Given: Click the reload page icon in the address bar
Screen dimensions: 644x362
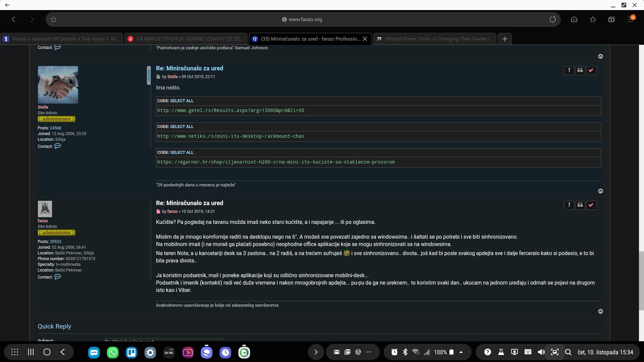Looking at the screenshot, I should 552,19.
